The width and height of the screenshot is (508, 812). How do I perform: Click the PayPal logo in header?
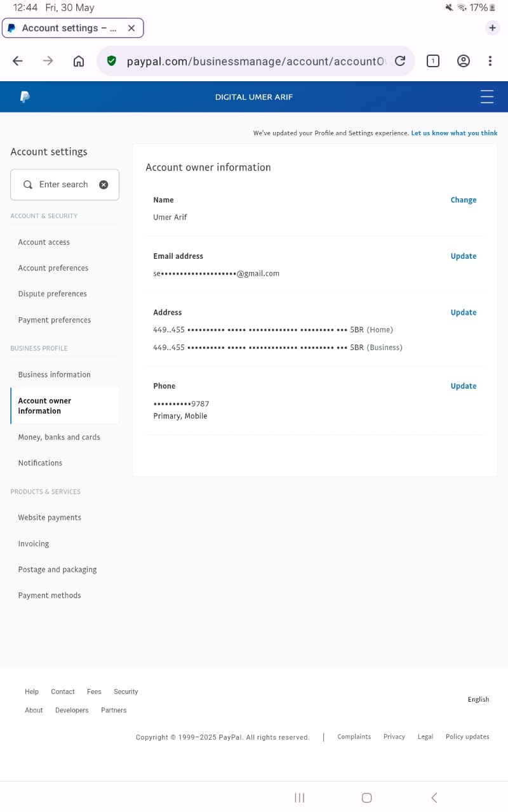pos(25,97)
